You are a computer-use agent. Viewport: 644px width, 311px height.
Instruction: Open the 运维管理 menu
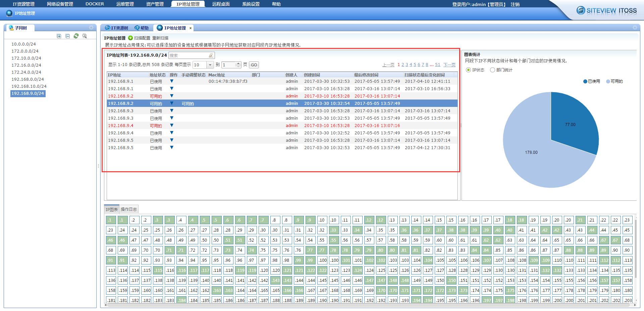click(125, 4)
